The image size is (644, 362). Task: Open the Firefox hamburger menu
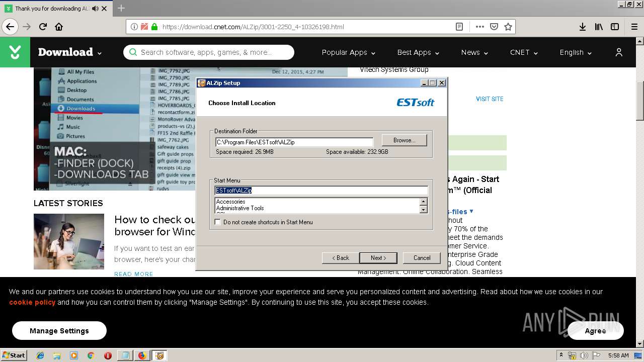634,27
